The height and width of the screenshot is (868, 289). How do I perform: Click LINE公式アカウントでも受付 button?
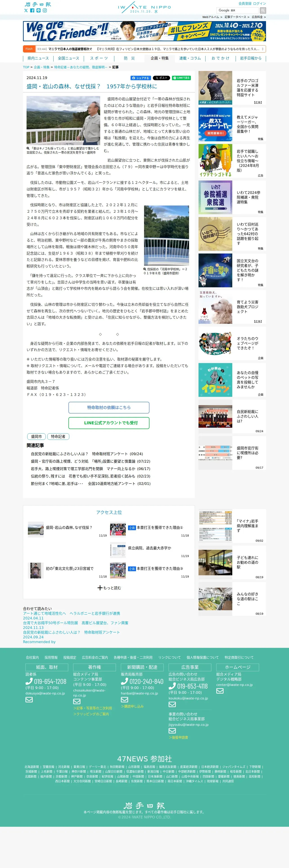coord(109,423)
